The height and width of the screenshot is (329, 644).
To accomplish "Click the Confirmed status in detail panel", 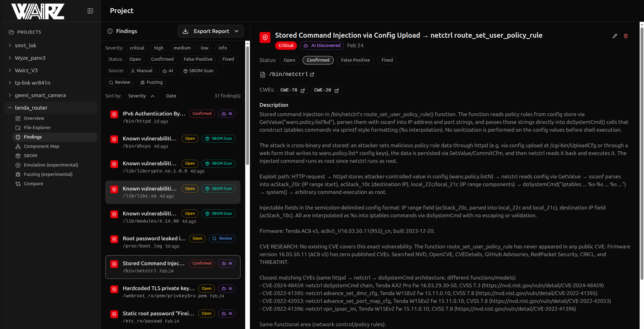I will 318,60.
